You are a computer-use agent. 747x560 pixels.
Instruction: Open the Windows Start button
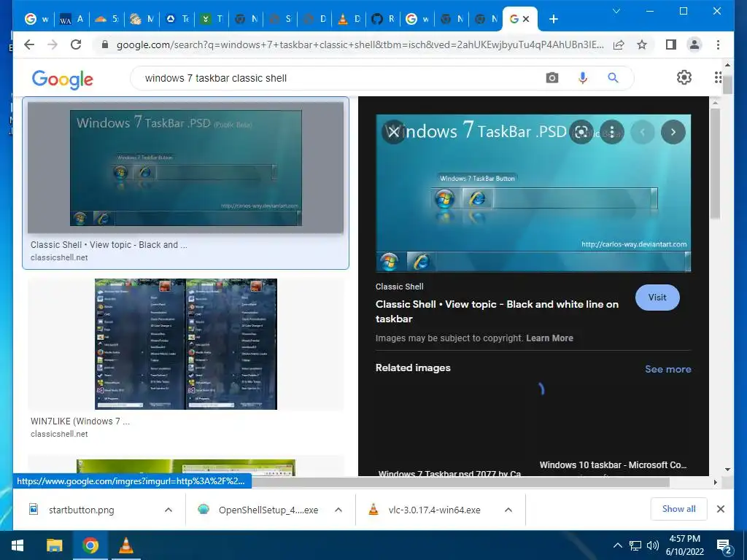[18, 545]
